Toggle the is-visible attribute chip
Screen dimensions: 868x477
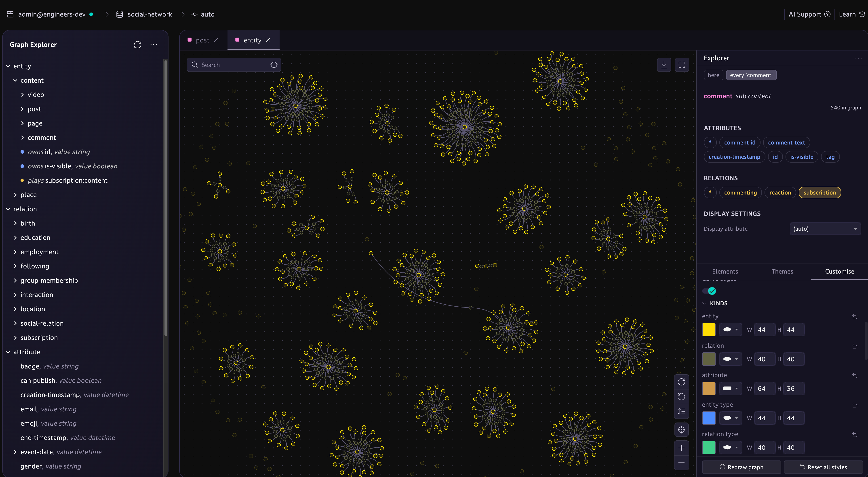802,157
